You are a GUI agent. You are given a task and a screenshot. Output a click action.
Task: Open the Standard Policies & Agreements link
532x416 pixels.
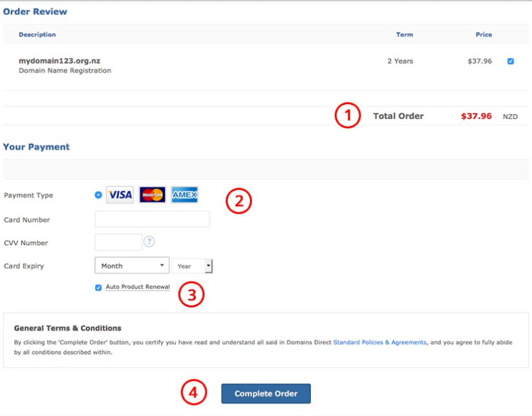(379, 342)
